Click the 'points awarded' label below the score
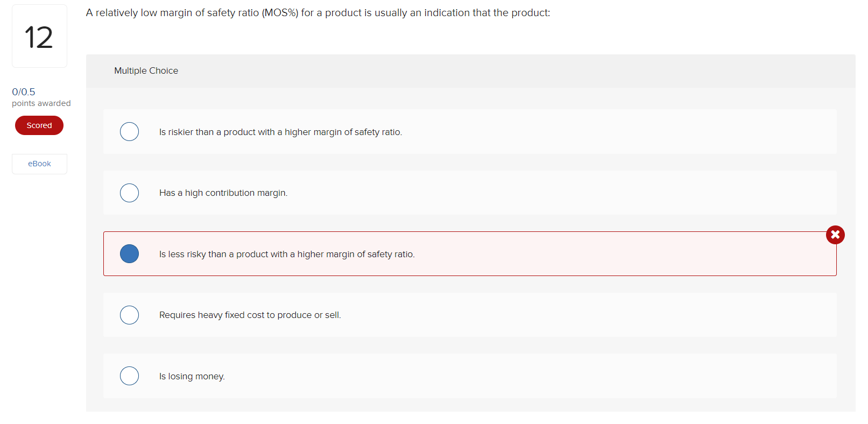 40,103
